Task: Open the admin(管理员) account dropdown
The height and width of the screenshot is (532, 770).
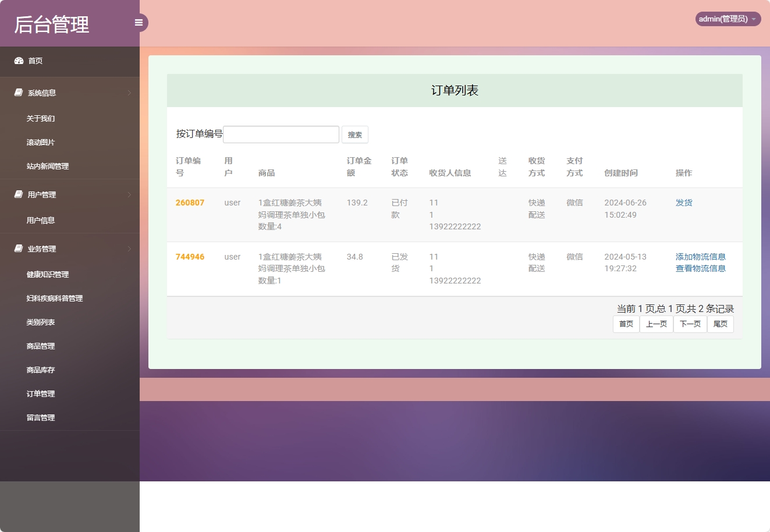Action: point(727,18)
